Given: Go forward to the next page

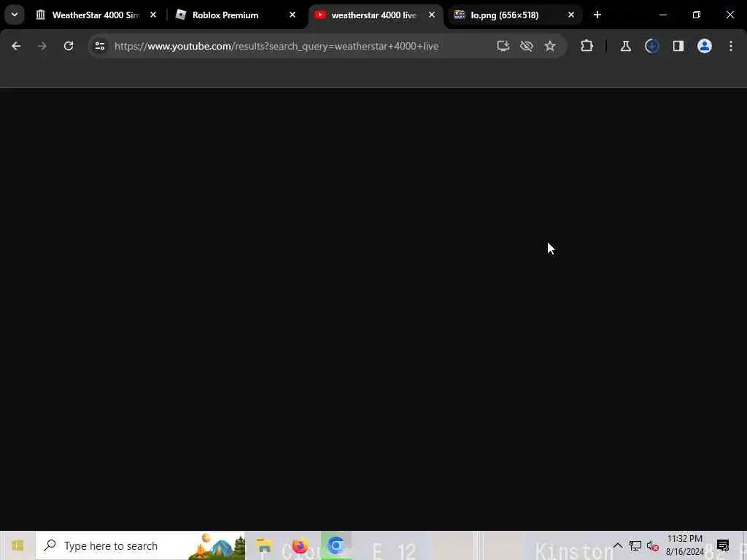Looking at the screenshot, I should coord(42,46).
